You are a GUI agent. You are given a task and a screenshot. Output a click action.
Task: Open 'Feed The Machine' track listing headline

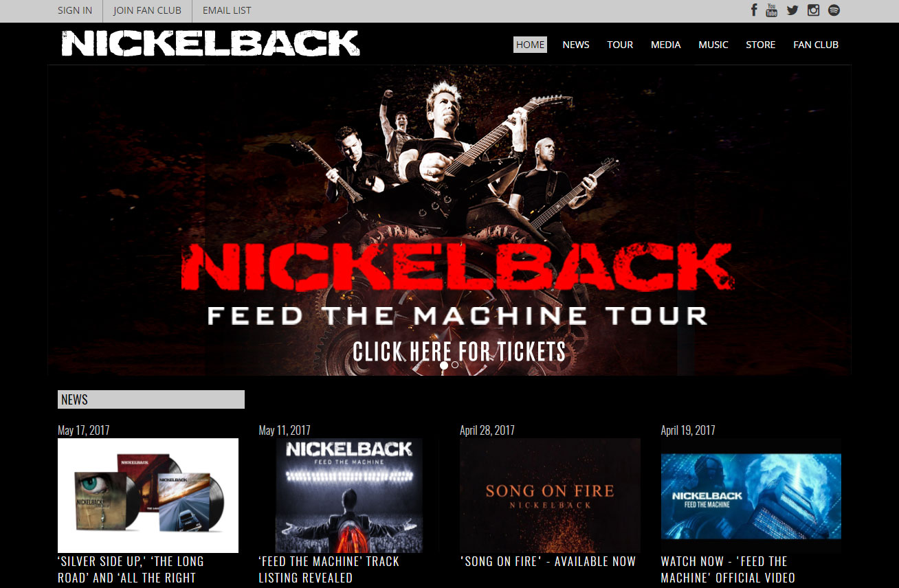329,569
